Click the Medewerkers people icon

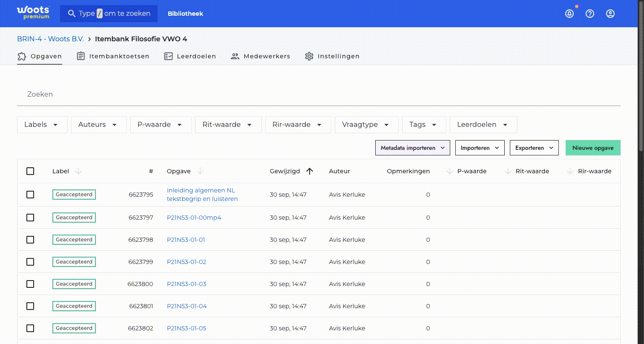tap(235, 56)
